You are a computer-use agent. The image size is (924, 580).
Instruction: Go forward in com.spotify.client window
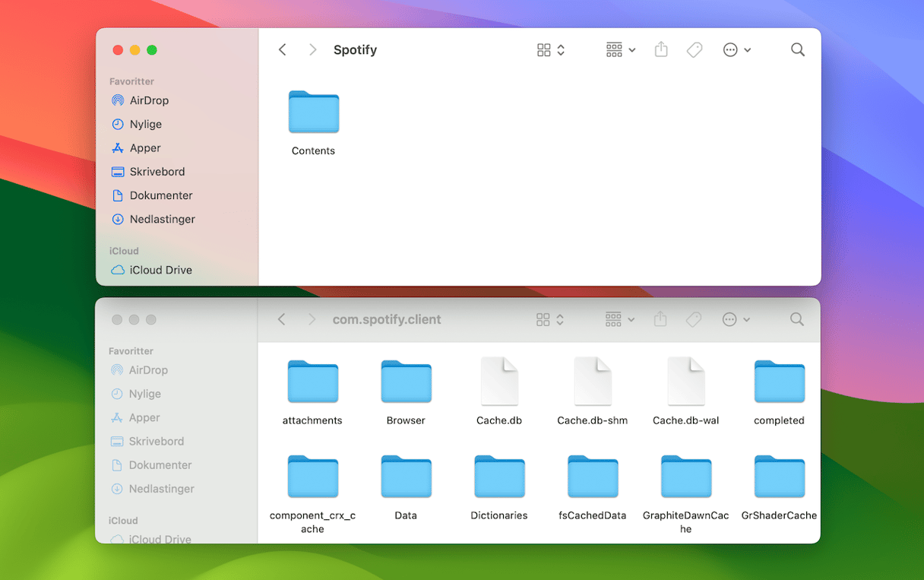(x=312, y=319)
